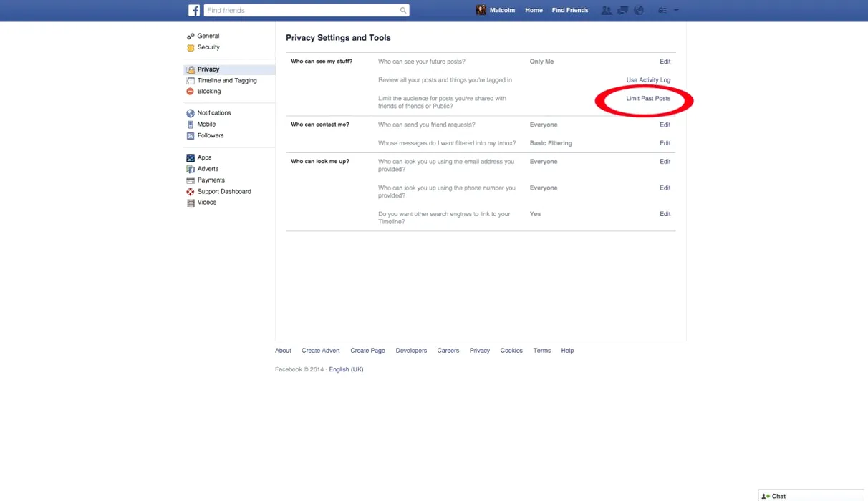Image resolution: width=868 pixels, height=501 pixels.
Task: Open privacy shortcuts icon in top bar
Action: [662, 10]
